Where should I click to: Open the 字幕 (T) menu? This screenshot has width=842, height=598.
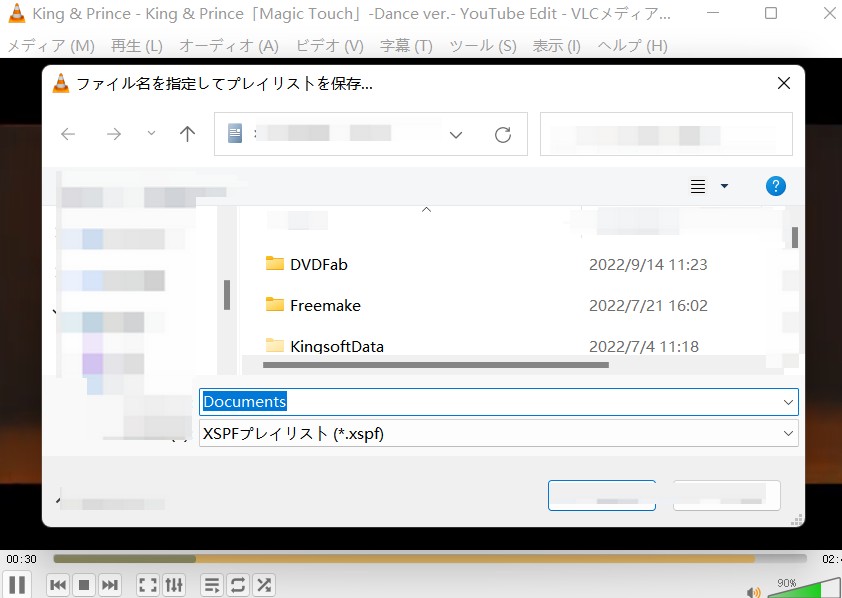point(406,46)
